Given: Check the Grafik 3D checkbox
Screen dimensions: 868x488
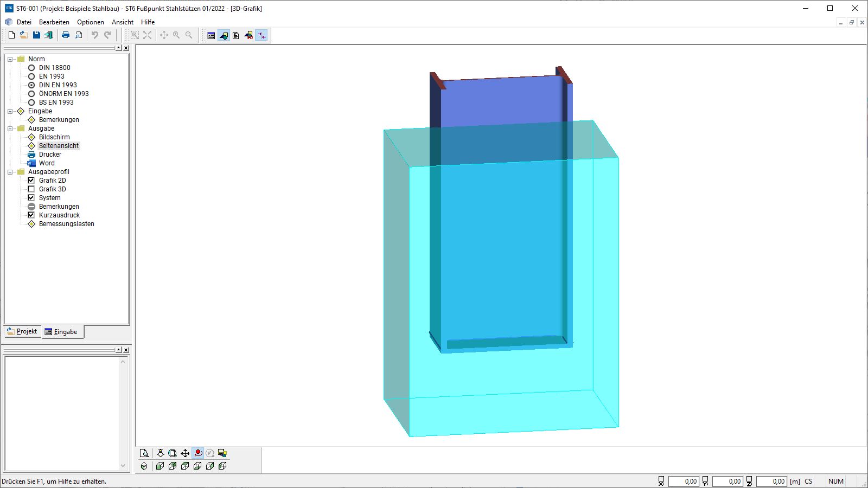Looking at the screenshot, I should pos(31,189).
